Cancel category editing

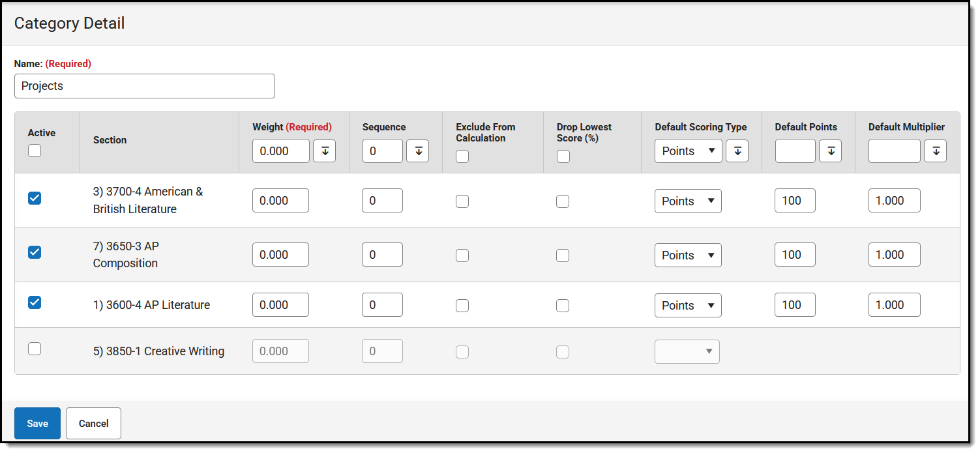[93, 424]
